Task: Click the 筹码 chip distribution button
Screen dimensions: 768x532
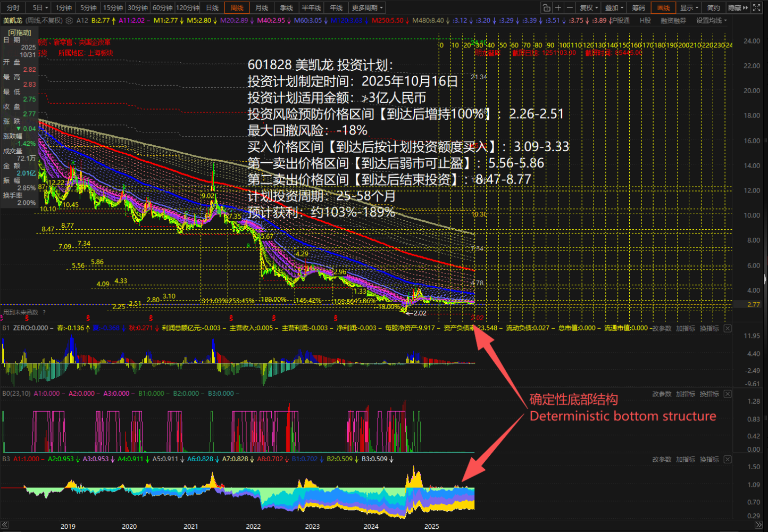Action: 639,7
